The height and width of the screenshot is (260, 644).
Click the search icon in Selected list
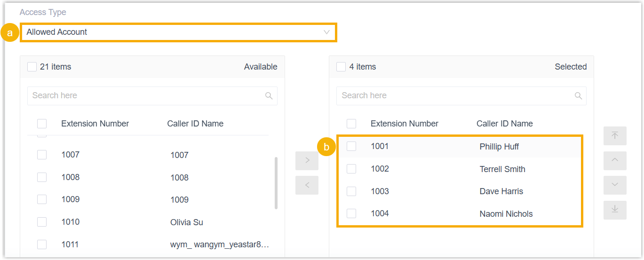[x=579, y=96]
